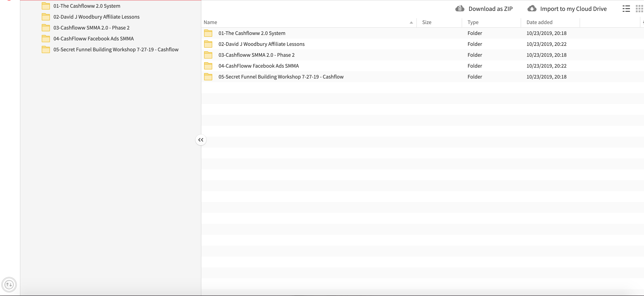
Task: Sort files by Name column
Action: 210,22
